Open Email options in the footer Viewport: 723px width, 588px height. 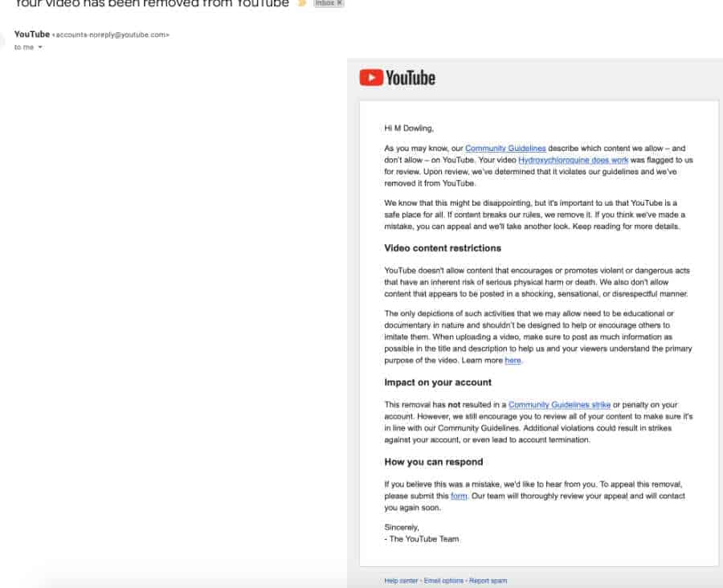(443, 581)
